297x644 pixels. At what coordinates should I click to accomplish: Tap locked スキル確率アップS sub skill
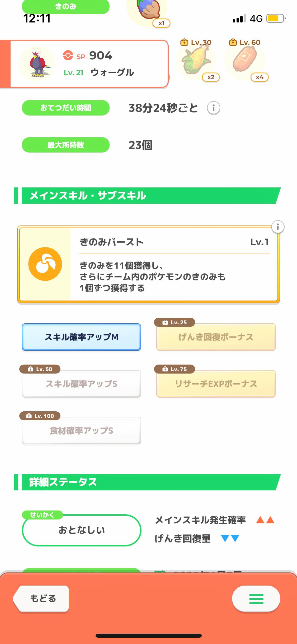point(81,384)
